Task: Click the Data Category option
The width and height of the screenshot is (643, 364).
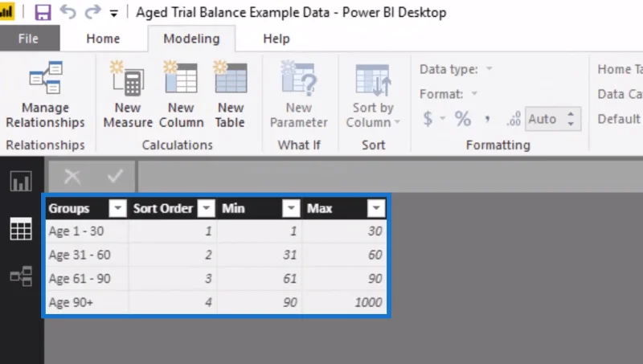Action: (620, 94)
